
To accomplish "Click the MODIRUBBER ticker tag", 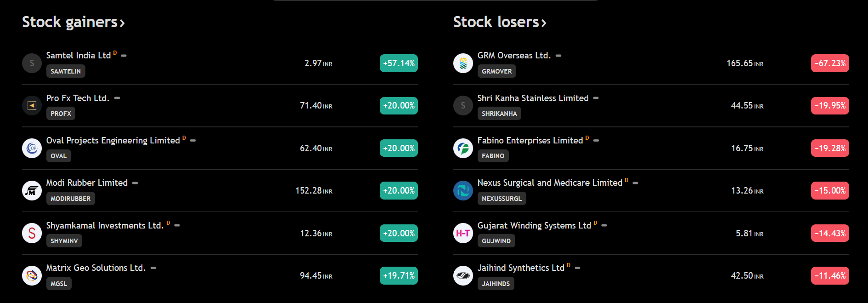I will pos(70,199).
